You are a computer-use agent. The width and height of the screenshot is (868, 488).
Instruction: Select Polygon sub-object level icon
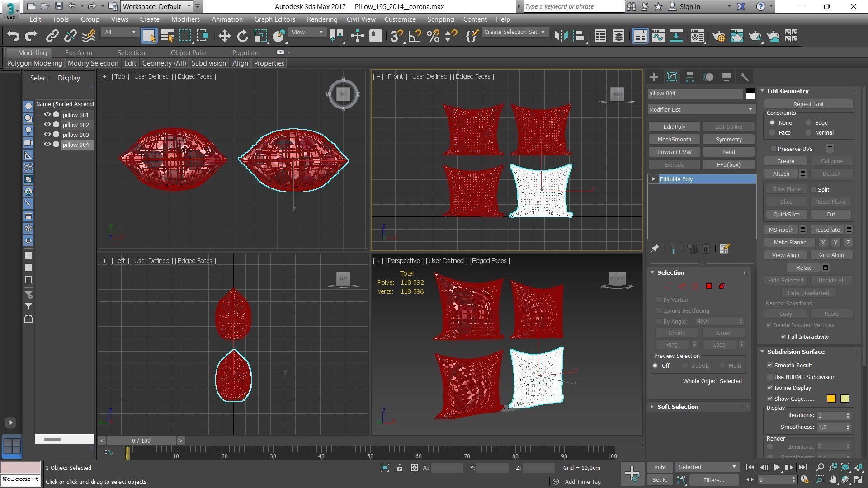(708, 286)
